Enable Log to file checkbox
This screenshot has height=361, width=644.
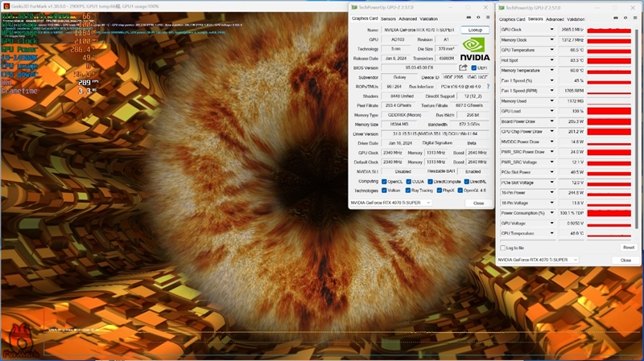[502, 248]
